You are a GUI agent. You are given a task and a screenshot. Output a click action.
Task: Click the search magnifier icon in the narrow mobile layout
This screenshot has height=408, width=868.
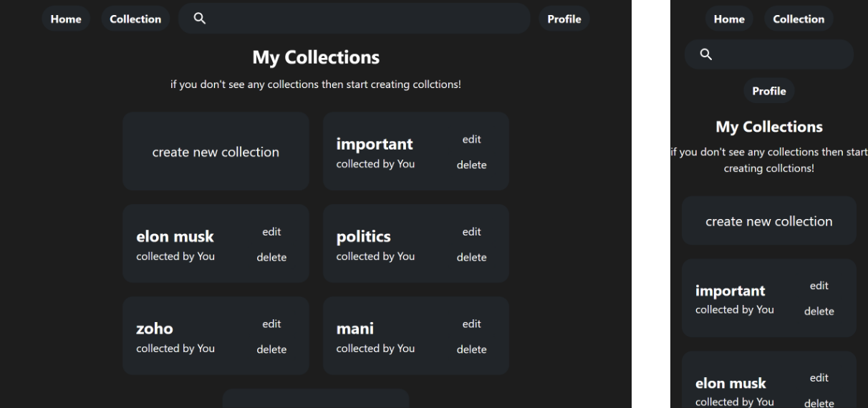pos(705,54)
